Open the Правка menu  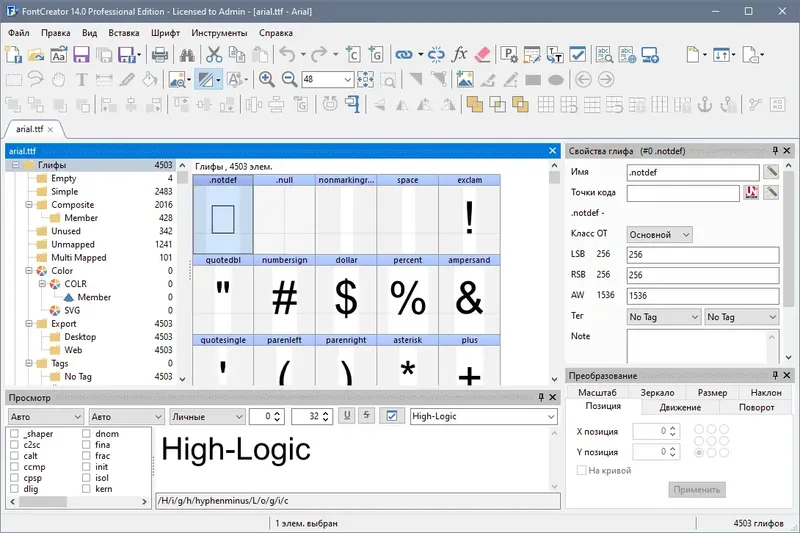pos(56,33)
